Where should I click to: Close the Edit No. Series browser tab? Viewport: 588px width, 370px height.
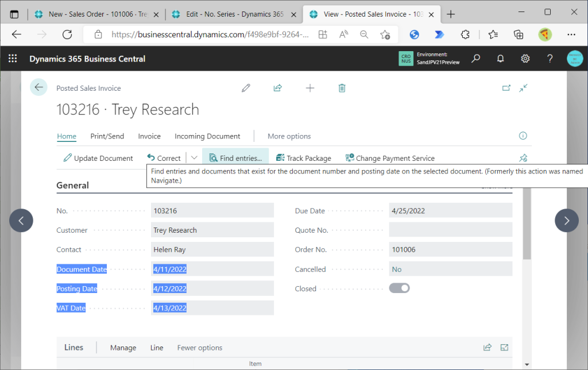[x=293, y=14]
